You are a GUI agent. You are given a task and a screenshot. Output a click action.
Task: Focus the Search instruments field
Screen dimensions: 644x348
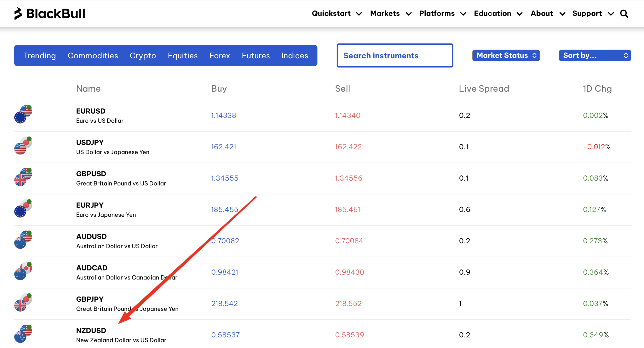pos(395,55)
